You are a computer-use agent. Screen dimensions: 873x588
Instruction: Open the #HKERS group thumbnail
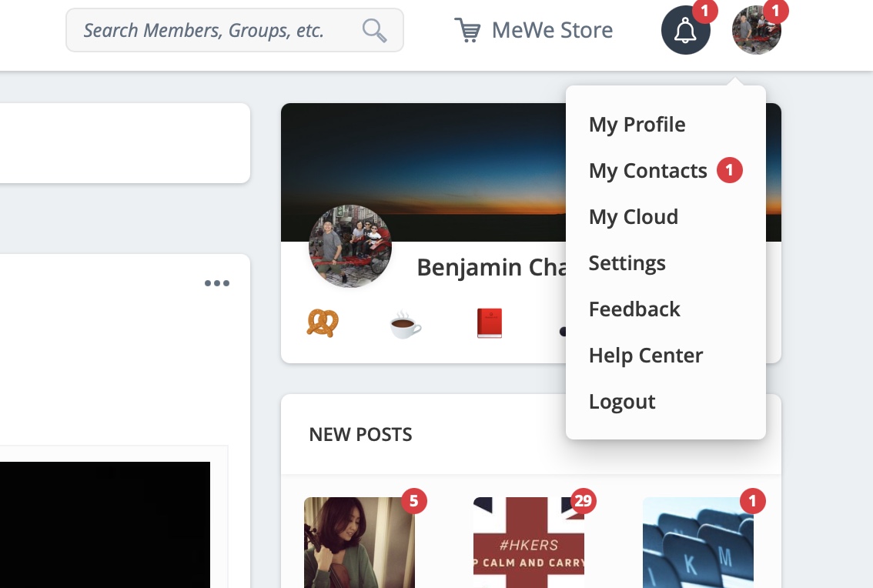pos(528,543)
